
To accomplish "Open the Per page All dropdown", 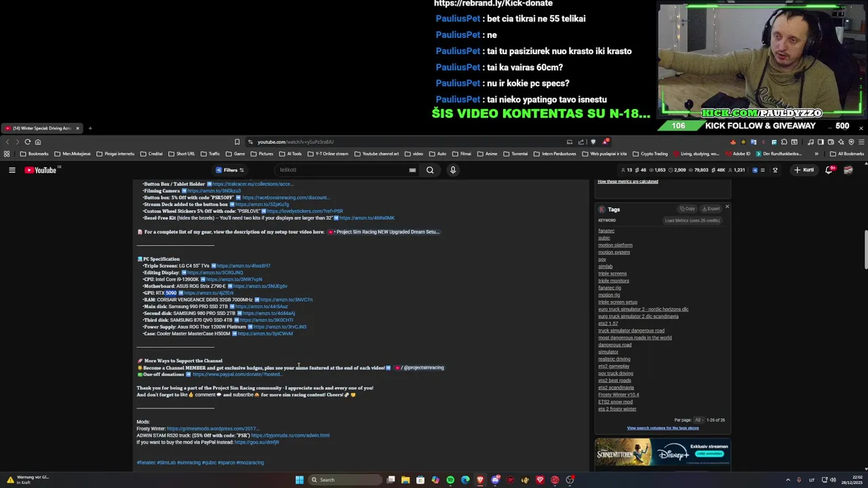I will pyautogui.click(x=698, y=420).
